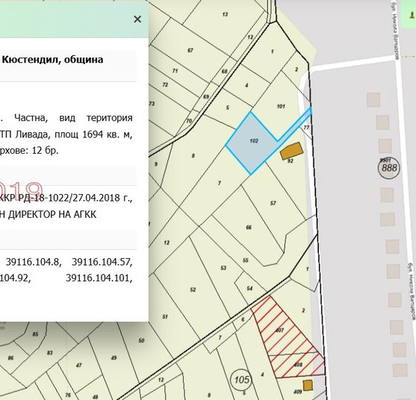Click orange building on parcel 409
The image size is (416, 400).
point(308,385)
